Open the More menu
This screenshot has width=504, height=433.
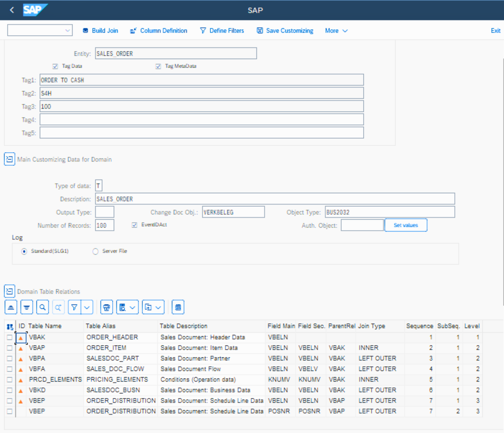point(336,31)
